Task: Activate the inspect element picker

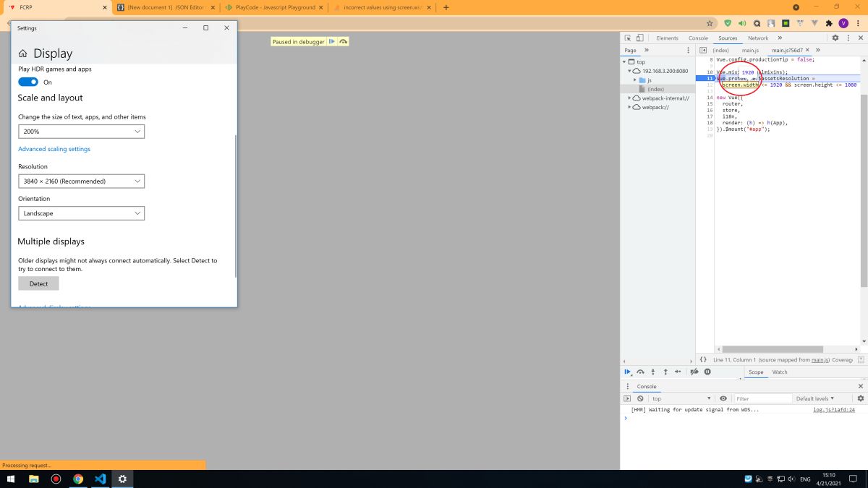Action: [x=628, y=38]
